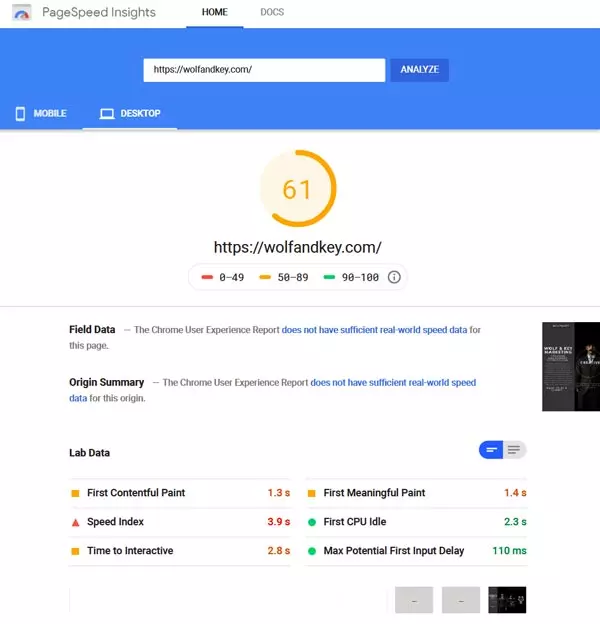Switch Lab Data to compact view toggle
The image size is (600, 624).
491,450
